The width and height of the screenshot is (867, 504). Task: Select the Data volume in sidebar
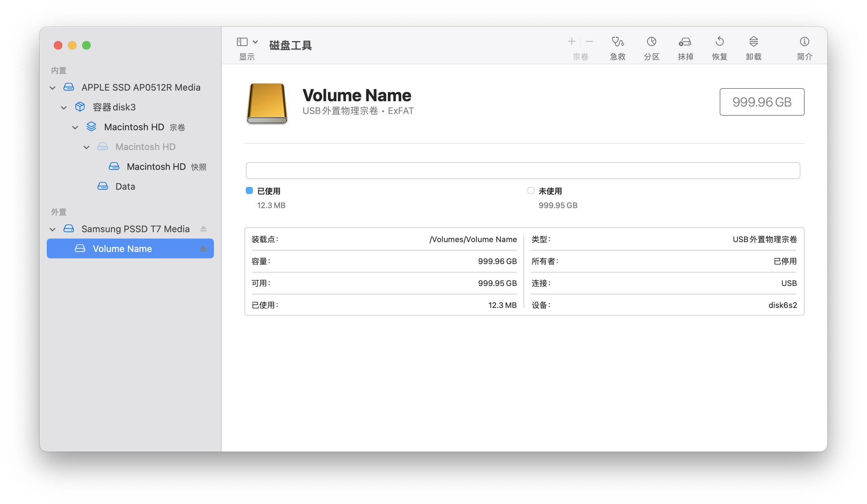click(125, 187)
